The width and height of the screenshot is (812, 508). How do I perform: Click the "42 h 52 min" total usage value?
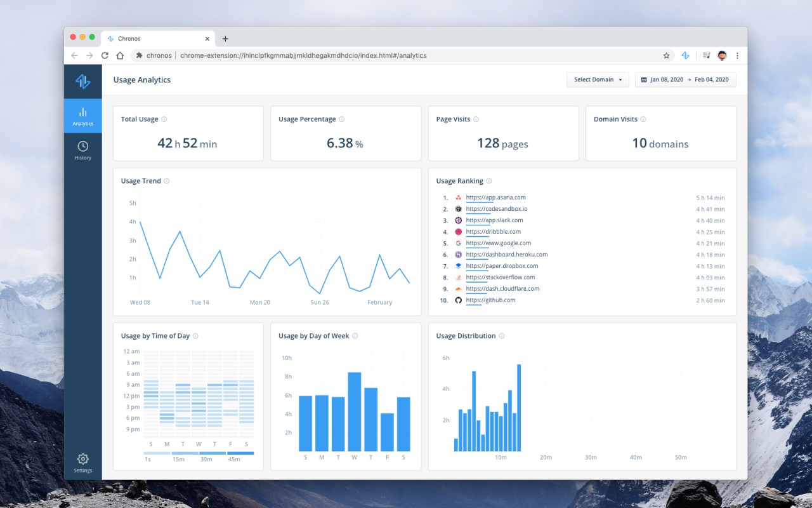[187, 144]
